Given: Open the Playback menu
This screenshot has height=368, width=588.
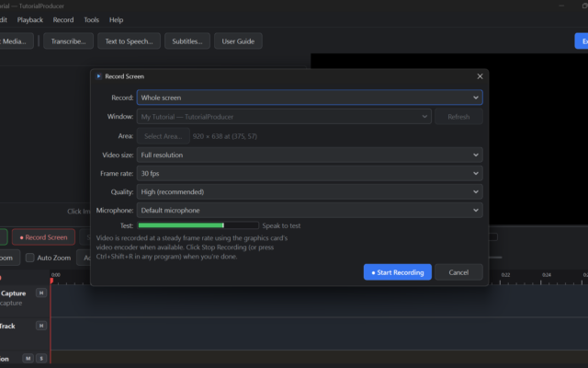Looking at the screenshot, I should (30, 20).
